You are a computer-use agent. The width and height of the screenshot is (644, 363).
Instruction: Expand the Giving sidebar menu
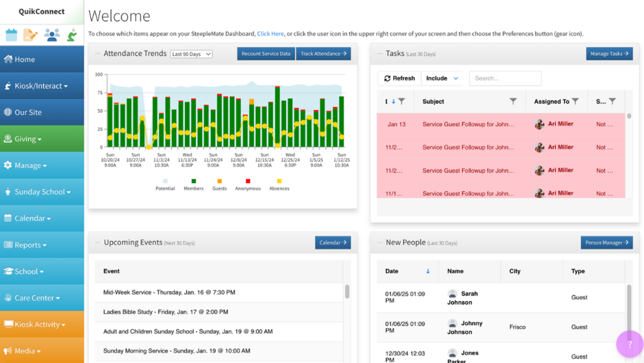coord(42,139)
